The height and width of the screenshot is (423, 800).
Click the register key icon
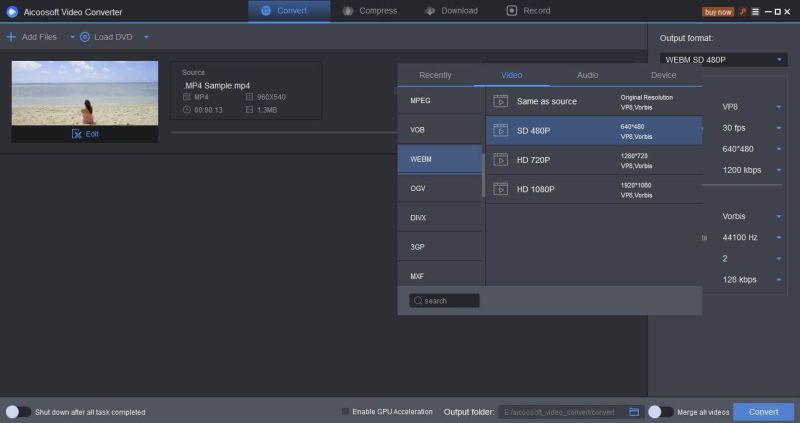pyautogui.click(x=742, y=12)
